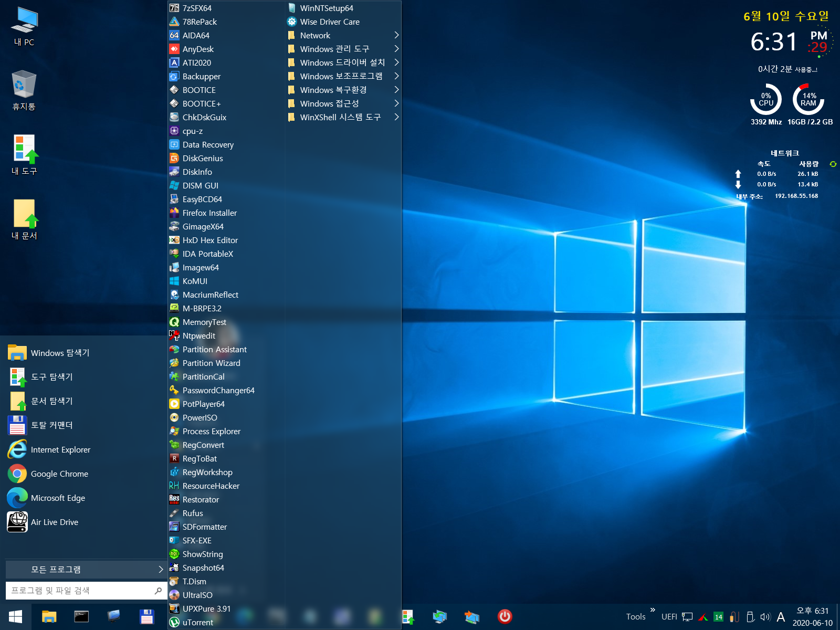Open taskbar File Explorer icon
This screenshot has height=630, width=840.
[49, 616]
